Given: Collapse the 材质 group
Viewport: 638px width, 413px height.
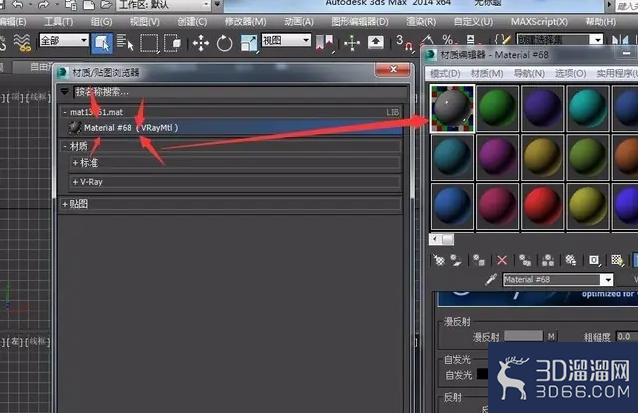Looking at the screenshot, I should coord(65,146).
